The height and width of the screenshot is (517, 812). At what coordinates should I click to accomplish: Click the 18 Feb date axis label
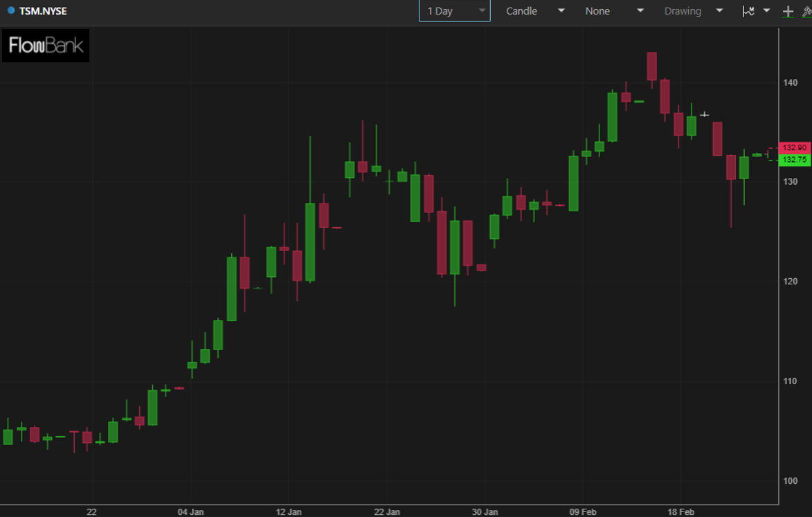click(680, 512)
